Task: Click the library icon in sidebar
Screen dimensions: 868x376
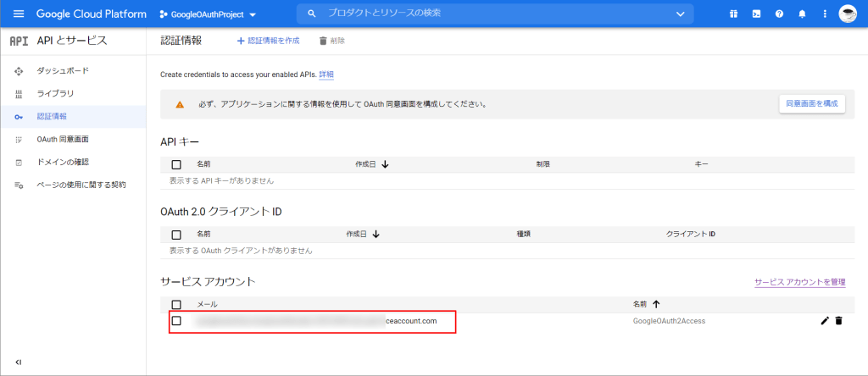Action: point(19,94)
